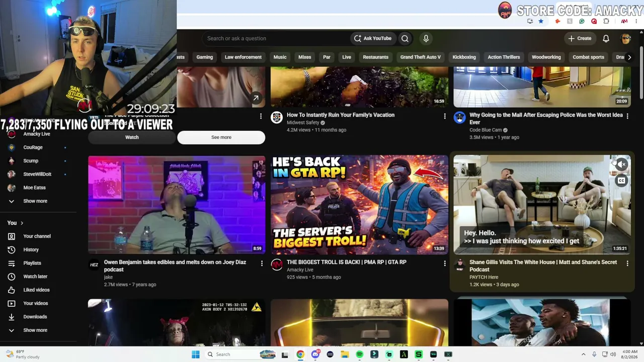Open options for Shane Gillis video
This screenshot has height=362, width=644.
click(627, 263)
